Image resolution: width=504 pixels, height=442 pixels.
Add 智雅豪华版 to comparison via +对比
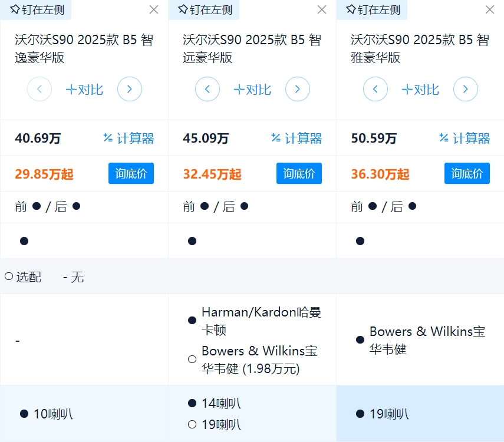[x=420, y=90]
